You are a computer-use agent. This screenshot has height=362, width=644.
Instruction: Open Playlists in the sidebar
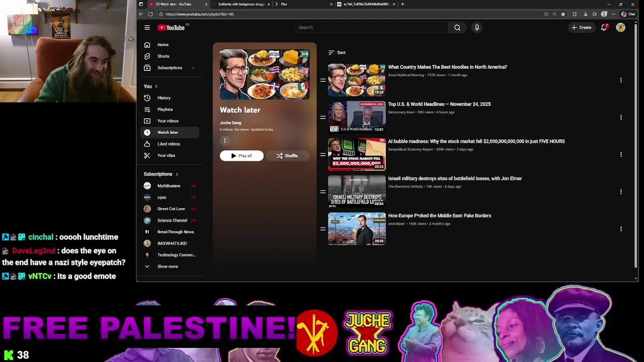tap(171, 110)
